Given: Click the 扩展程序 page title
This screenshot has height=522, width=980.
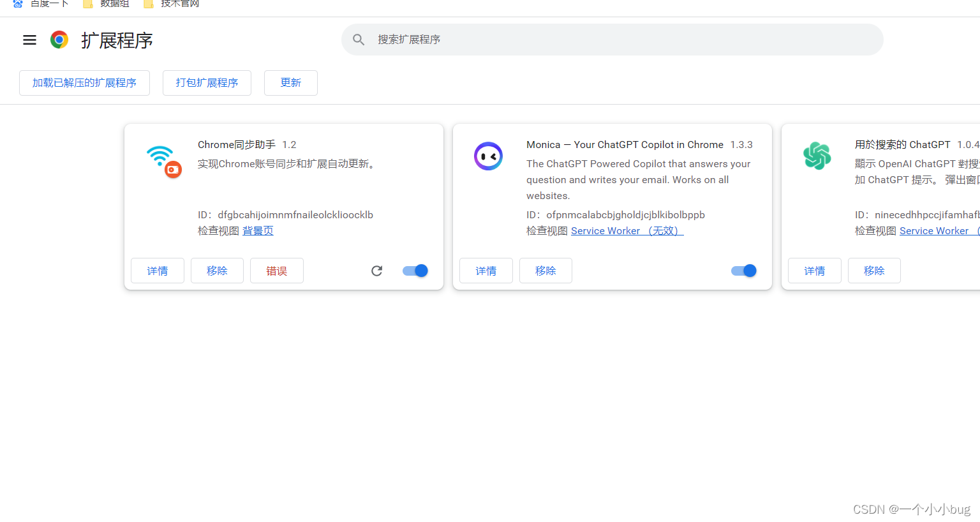Looking at the screenshot, I should 117,40.
